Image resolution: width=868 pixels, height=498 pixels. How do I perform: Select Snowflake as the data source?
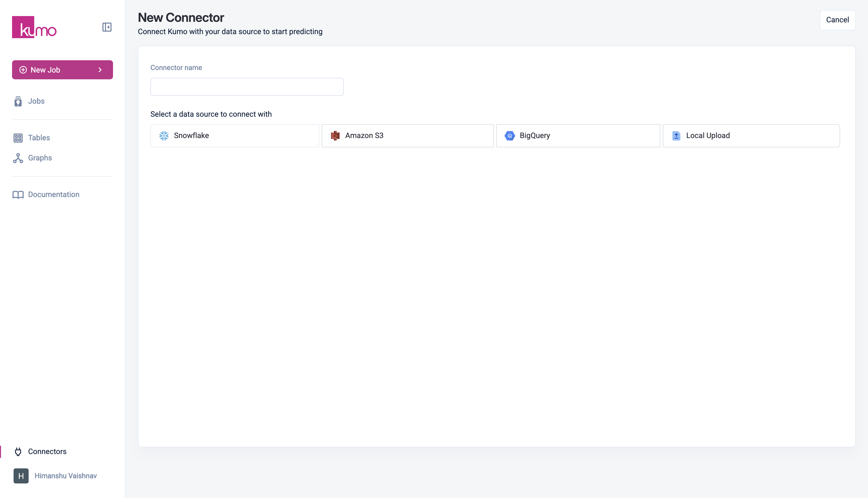(235, 136)
